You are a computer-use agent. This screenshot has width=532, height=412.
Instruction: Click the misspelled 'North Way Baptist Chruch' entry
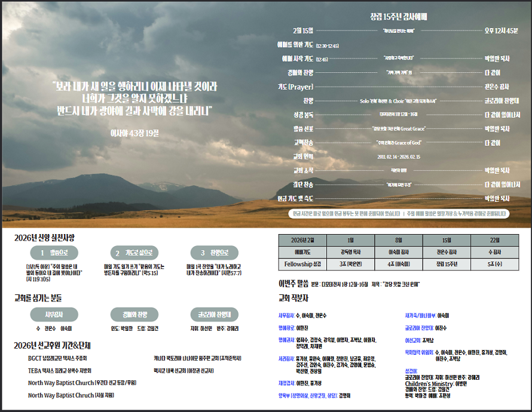[x=71, y=395]
